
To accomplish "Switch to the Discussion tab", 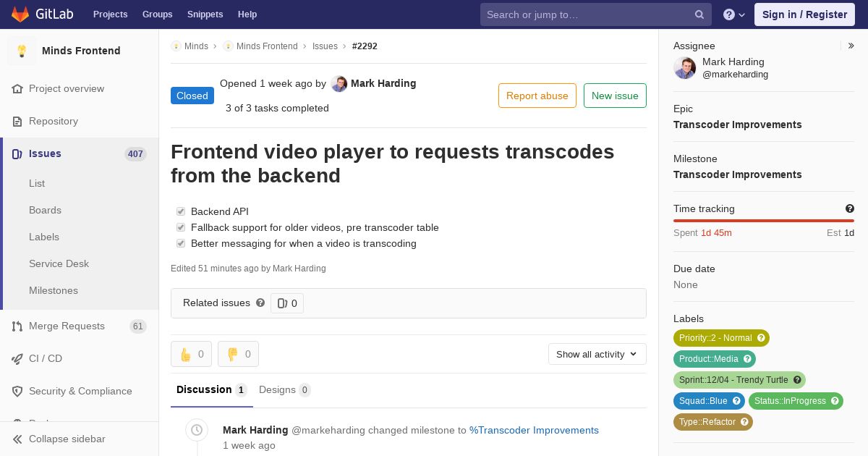I will coord(211,390).
